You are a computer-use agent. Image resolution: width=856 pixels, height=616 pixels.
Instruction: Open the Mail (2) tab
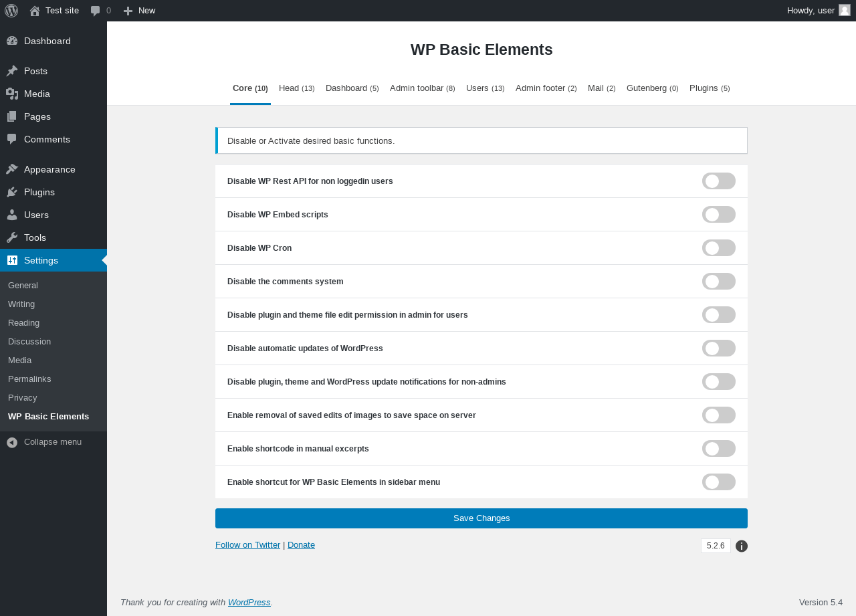[602, 88]
